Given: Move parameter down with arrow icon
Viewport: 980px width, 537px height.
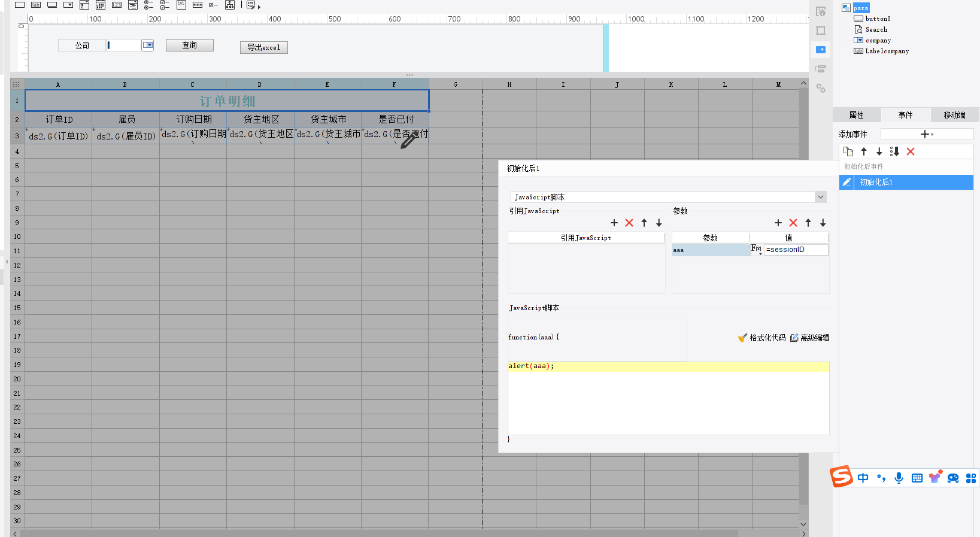Looking at the screenshot, I should click(x=823, y=223).
